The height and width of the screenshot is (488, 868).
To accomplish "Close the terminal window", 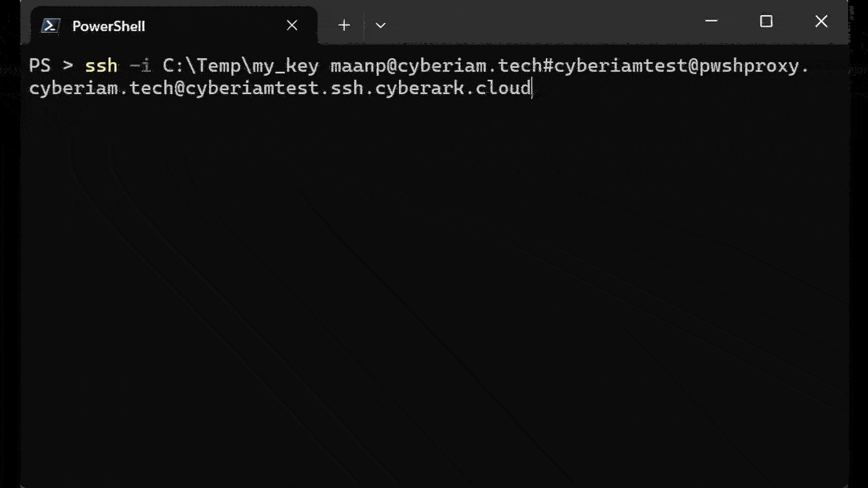I will click(x=821, y=21).
